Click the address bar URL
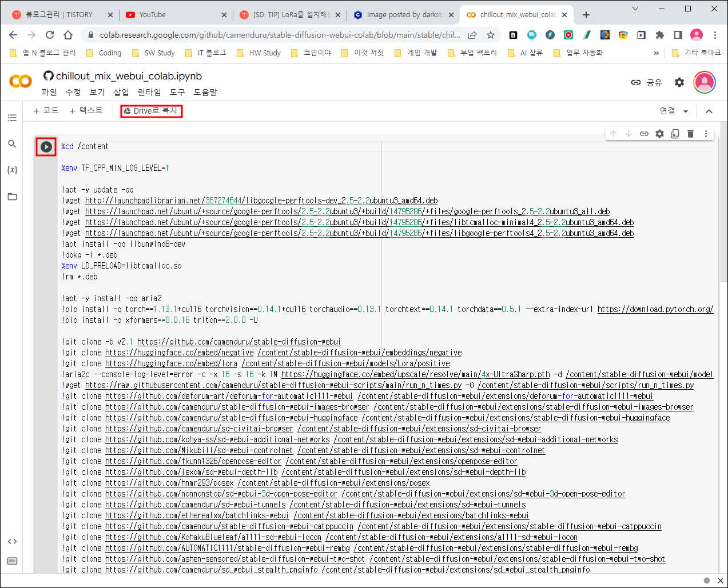The width and height of the screenshot is (728, 588). [x=280, y=35]
